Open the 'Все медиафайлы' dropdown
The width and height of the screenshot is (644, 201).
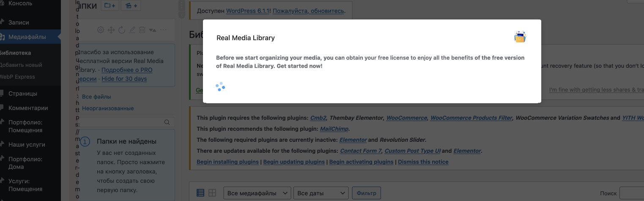(x=257, y=193)
